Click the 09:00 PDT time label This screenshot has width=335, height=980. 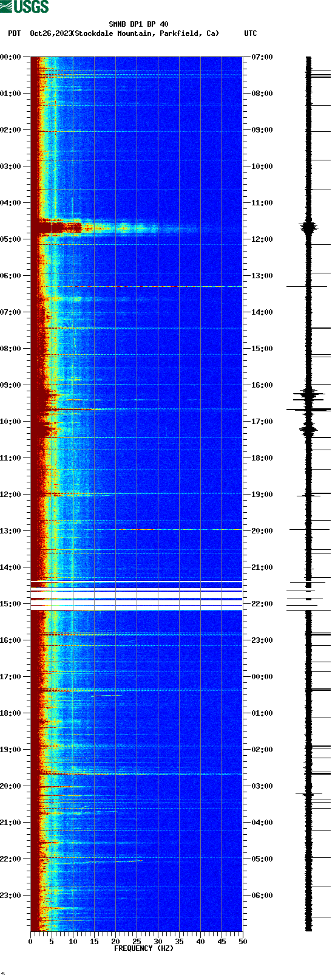pos(11,385)
